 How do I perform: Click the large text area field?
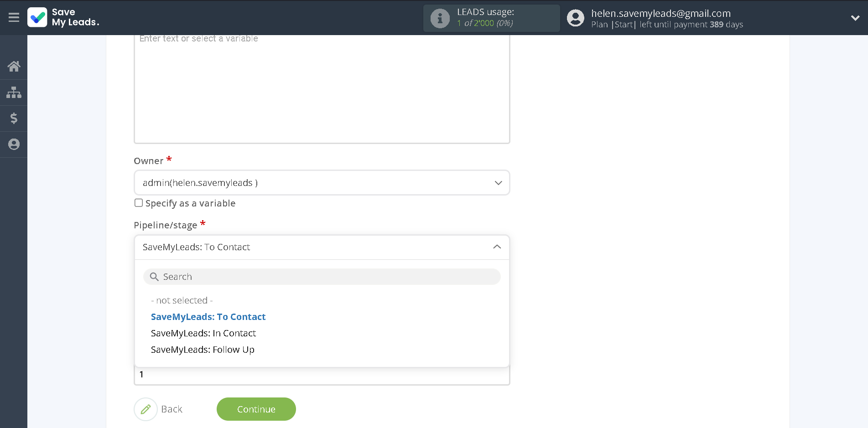coord(322,89)
